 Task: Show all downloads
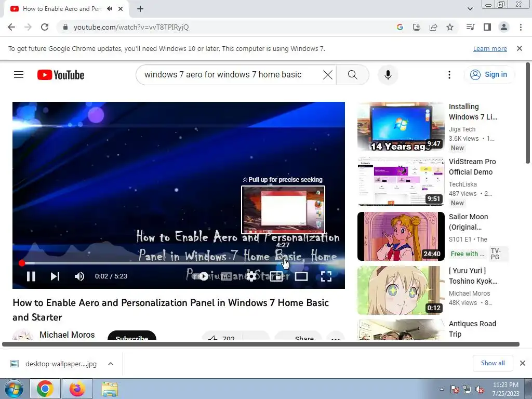pos(493,363)
